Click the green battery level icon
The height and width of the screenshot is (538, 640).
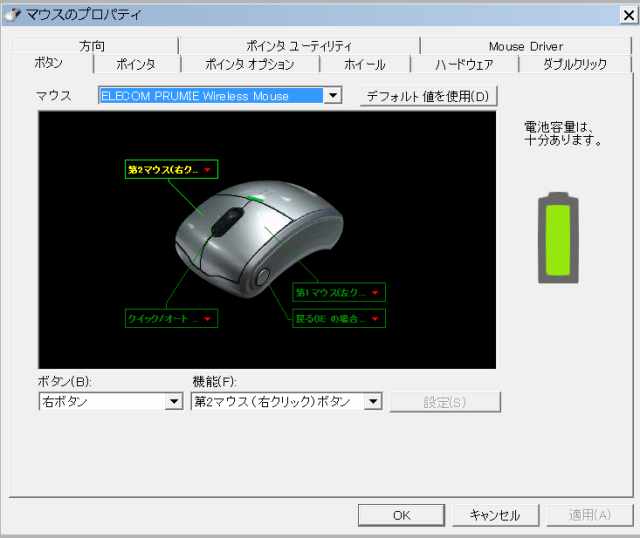tap(558, 238)
